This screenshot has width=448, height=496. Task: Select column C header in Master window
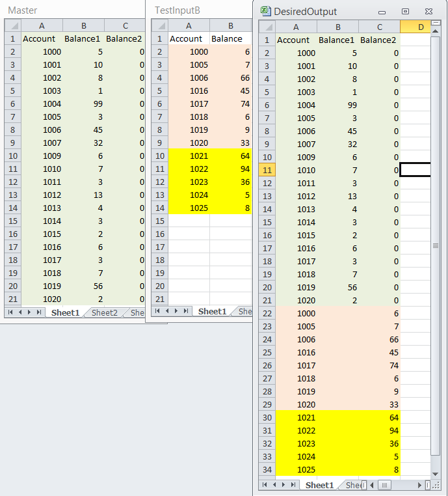tap(125, 25)
